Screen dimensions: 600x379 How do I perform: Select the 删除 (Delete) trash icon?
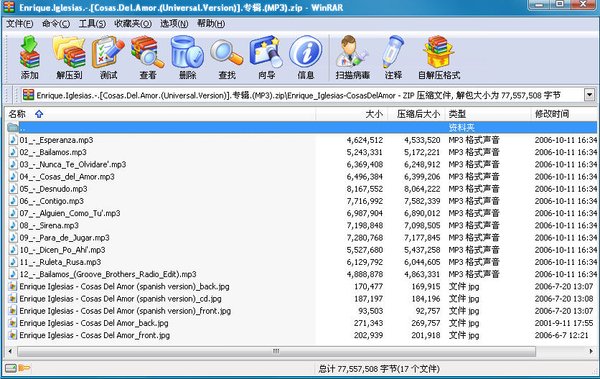[x=187, y=52]
